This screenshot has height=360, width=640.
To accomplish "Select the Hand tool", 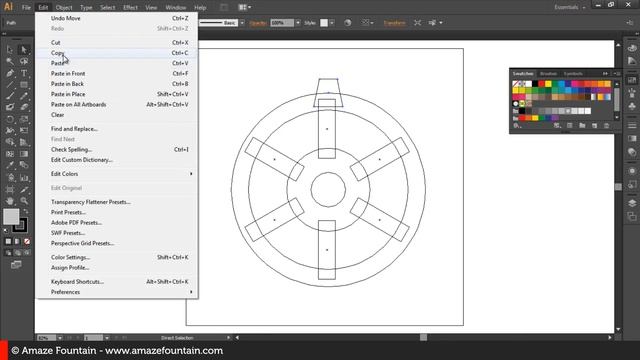I will [x=10, y=201].
